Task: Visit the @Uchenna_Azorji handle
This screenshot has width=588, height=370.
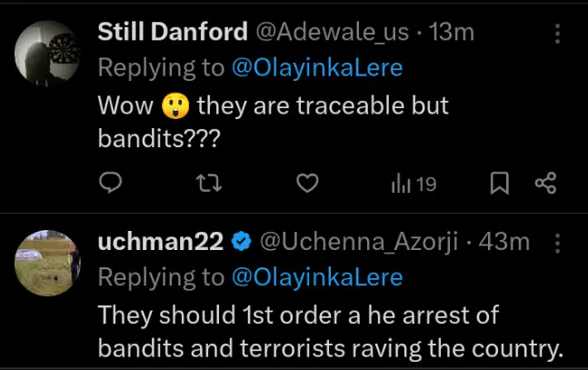Action: click(x=357, y=242)
